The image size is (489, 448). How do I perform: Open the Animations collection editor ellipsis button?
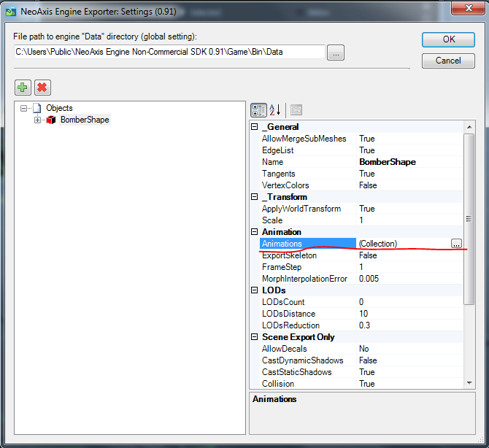click(x=456, y=244)
